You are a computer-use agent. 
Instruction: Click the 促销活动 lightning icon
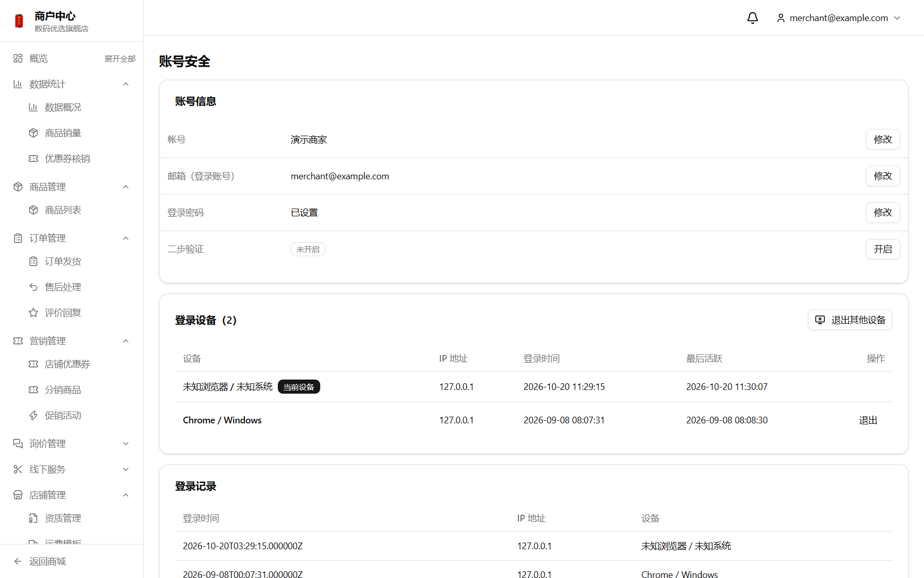pyautogui.click(x=33, y=416)
